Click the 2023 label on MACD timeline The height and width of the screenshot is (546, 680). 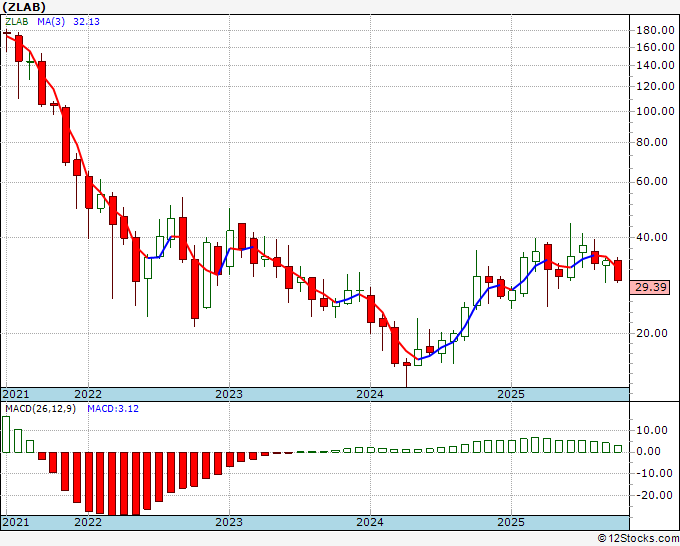[x=229, y=522]
